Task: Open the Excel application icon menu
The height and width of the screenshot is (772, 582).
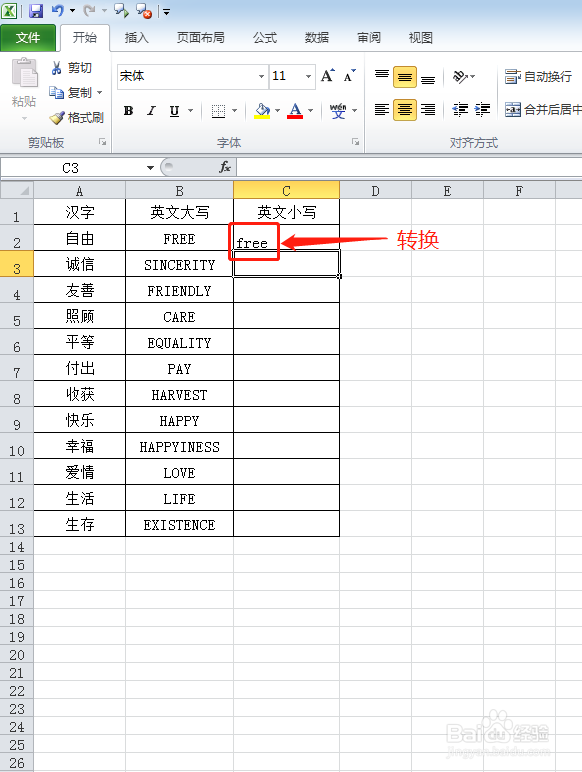Action: pyautogui.click(x=9, y=10)
